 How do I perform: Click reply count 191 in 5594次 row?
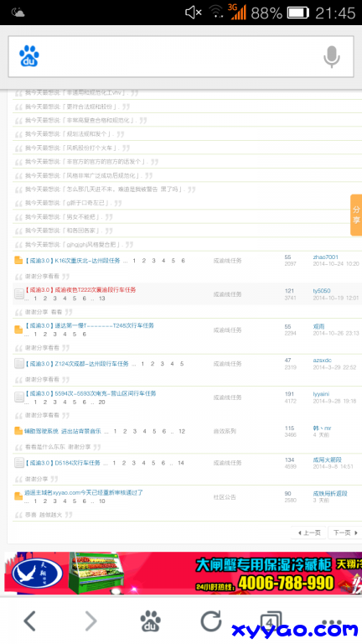[289, 394]
